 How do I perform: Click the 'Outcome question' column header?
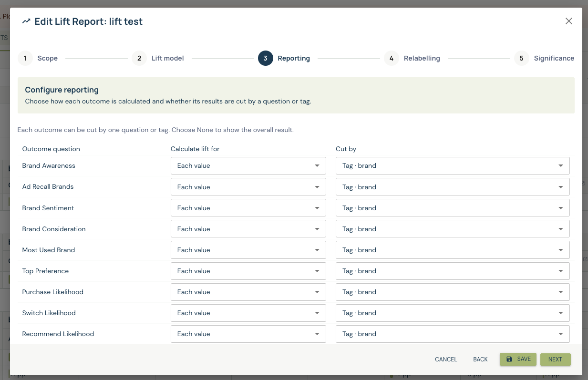click(x=51, y=149)
